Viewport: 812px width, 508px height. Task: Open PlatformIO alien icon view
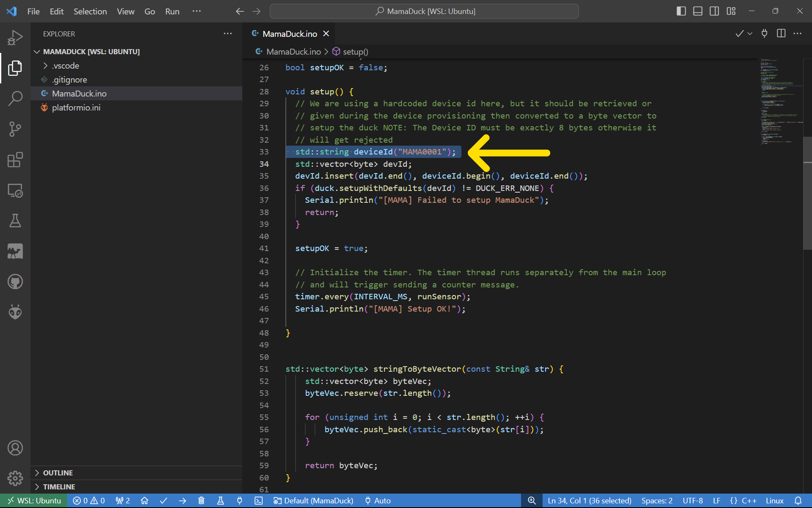15,312
